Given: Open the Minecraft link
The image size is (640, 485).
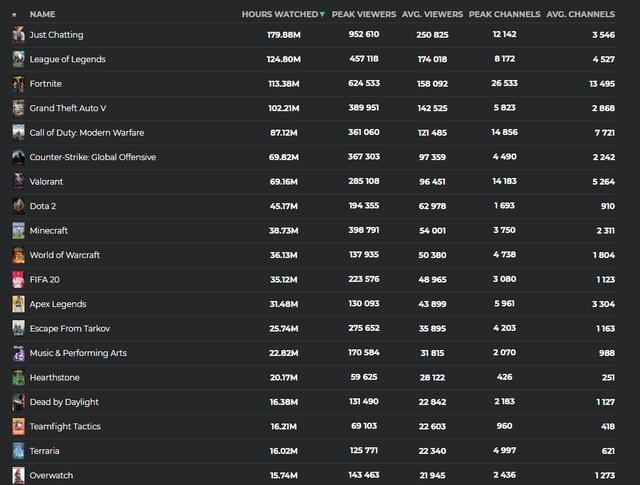Looking at the screenshot, I should point(49,231).
